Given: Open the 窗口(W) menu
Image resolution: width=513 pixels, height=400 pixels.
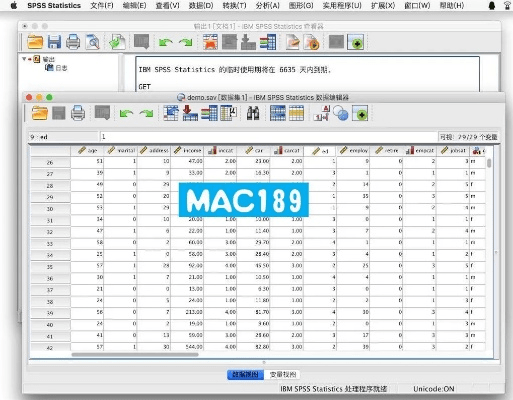Looking at the screenshot, I should tap(417, 5).
